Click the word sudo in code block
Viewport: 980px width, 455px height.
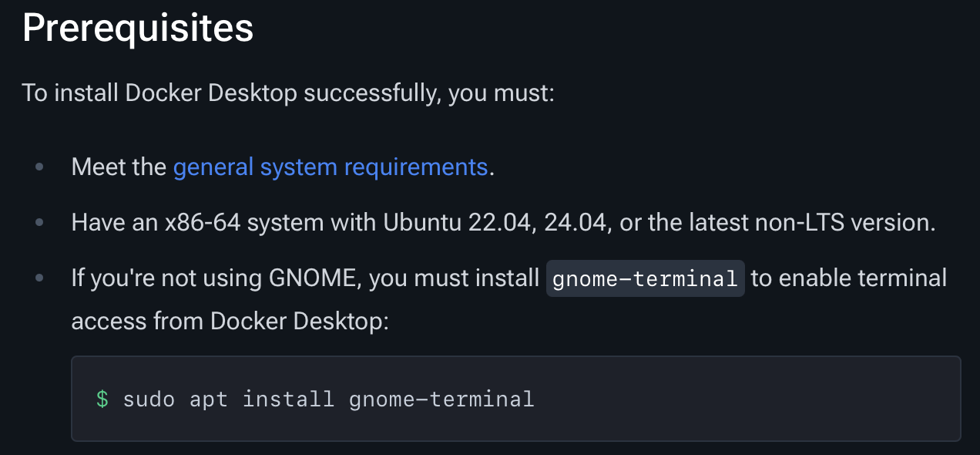coord(149,399)
